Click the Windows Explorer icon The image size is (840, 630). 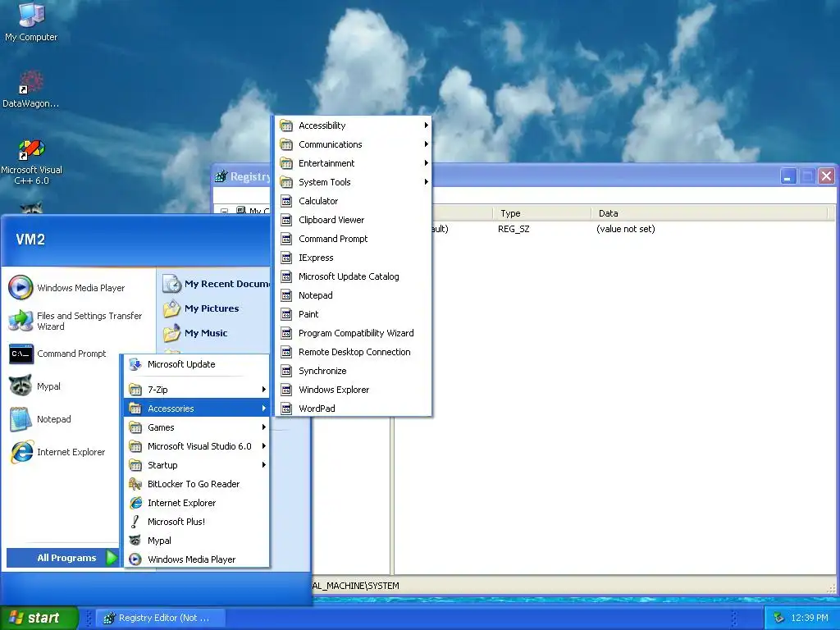[286, 390]
